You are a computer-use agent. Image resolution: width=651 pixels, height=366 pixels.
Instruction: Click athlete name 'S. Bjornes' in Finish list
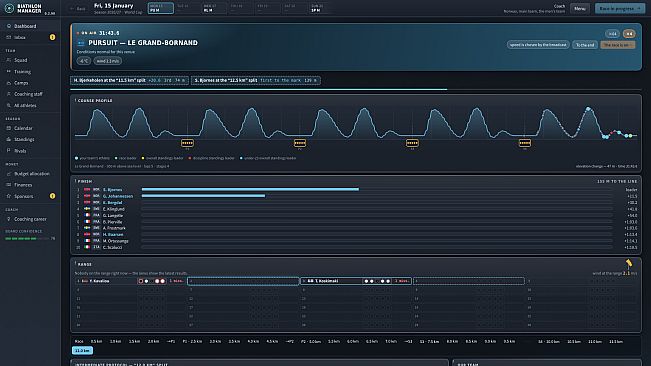[x=113, y=190]
